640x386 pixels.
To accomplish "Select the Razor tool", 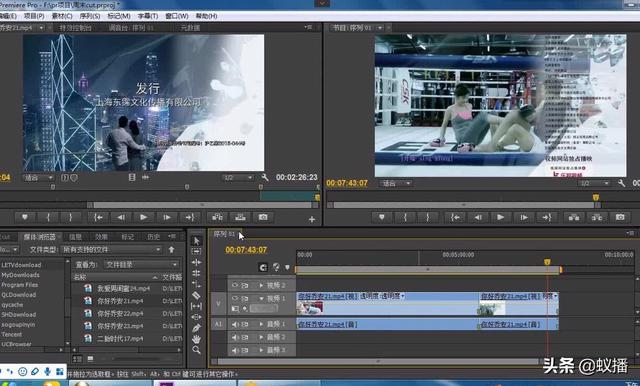I will (196, 295).
